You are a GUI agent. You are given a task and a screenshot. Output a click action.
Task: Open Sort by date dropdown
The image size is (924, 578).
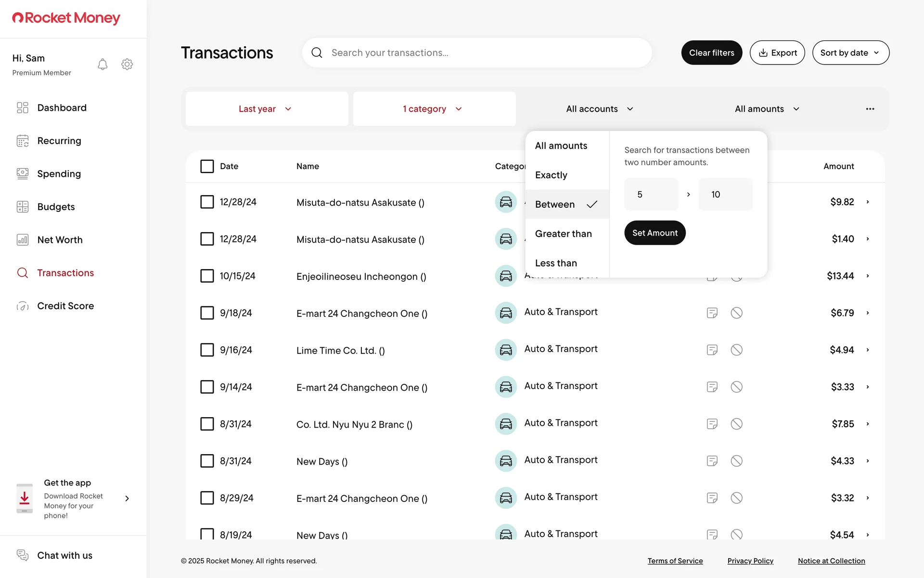click(x=850, y=53)
